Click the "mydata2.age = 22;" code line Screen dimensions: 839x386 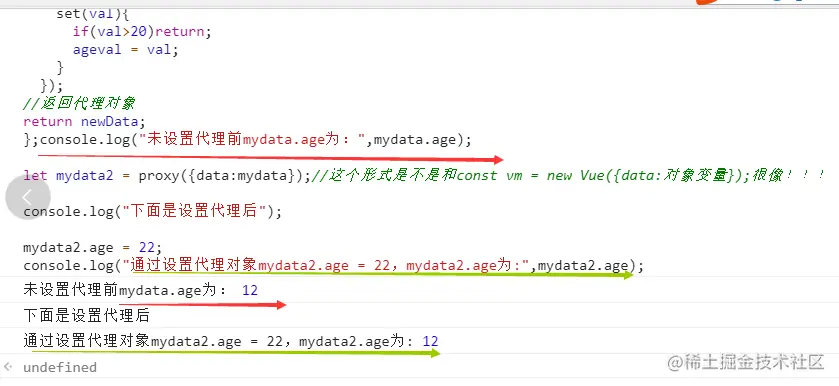[93, 247]
